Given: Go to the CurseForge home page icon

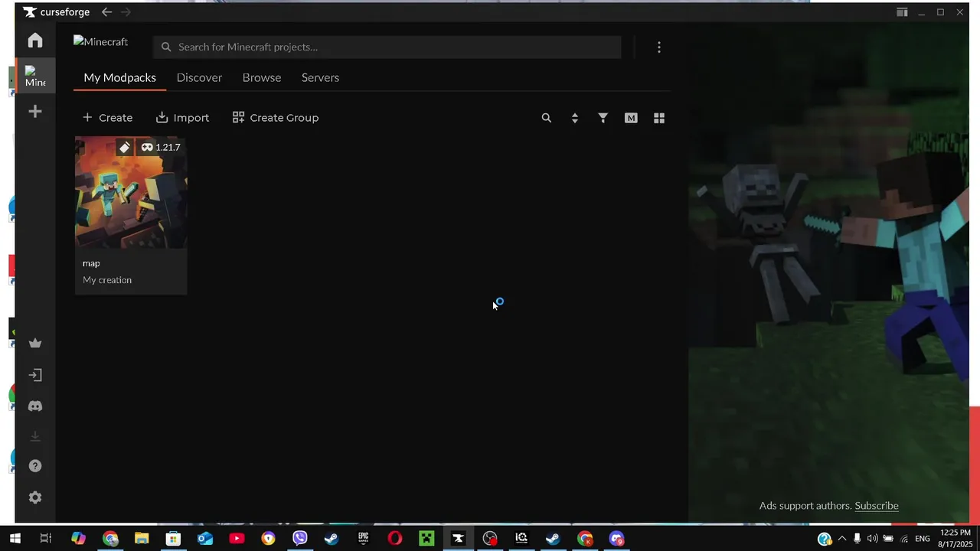Looking at the screenshot, I should (x=35, y=40).
